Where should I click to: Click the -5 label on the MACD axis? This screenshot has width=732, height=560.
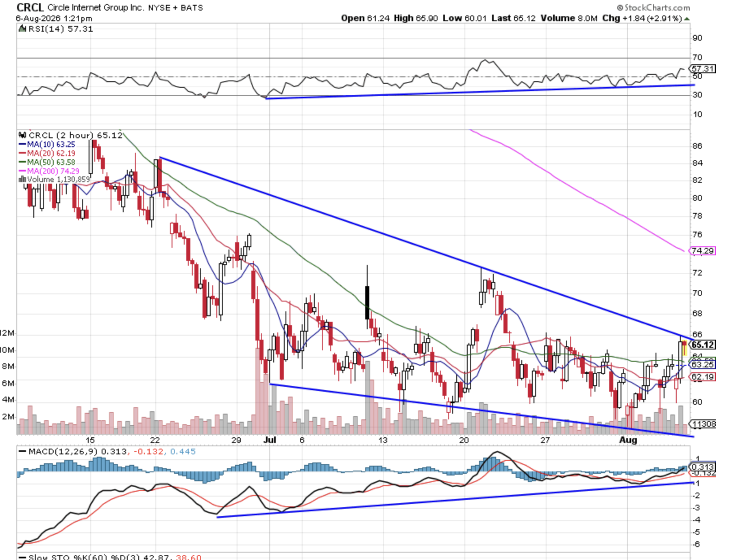(696, 532)
